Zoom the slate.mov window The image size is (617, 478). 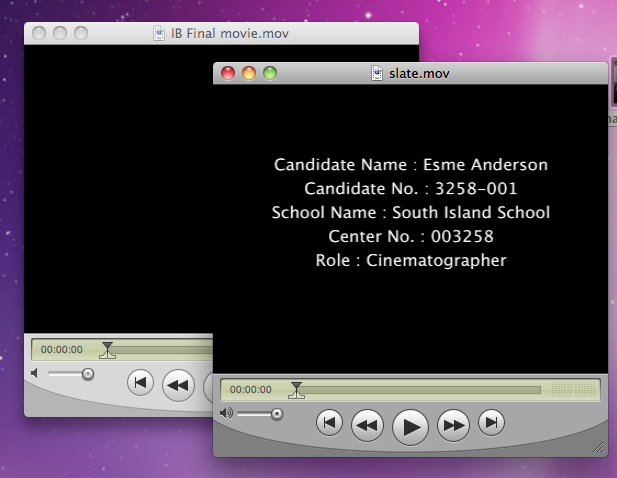(270, 73)
